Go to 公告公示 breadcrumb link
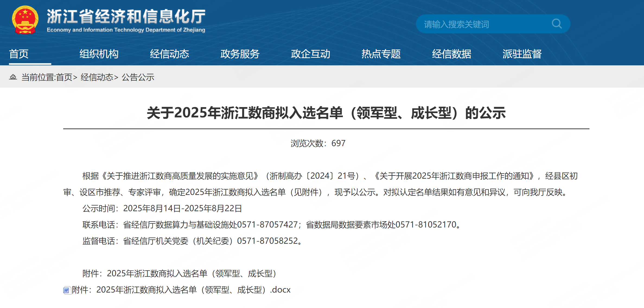644x308 pixels. pos(138,77)
